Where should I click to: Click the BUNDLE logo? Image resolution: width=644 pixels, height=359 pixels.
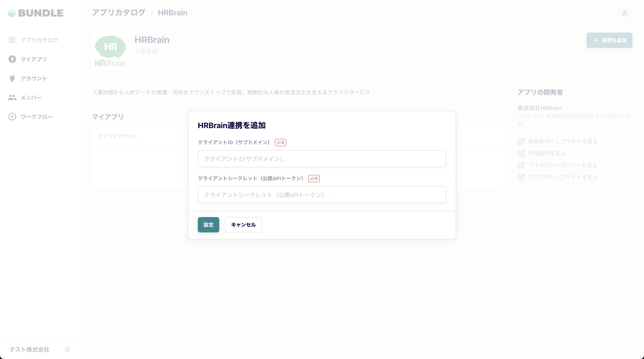[x=35, y=13]
